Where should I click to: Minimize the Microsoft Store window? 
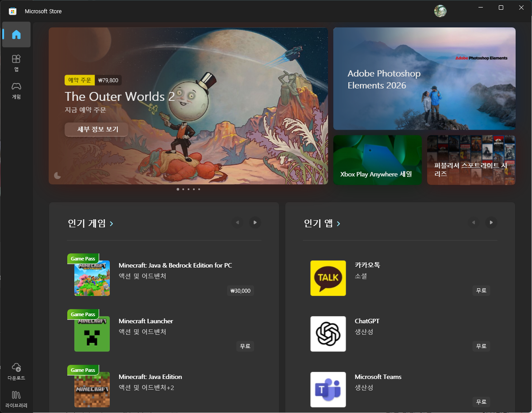481,8
